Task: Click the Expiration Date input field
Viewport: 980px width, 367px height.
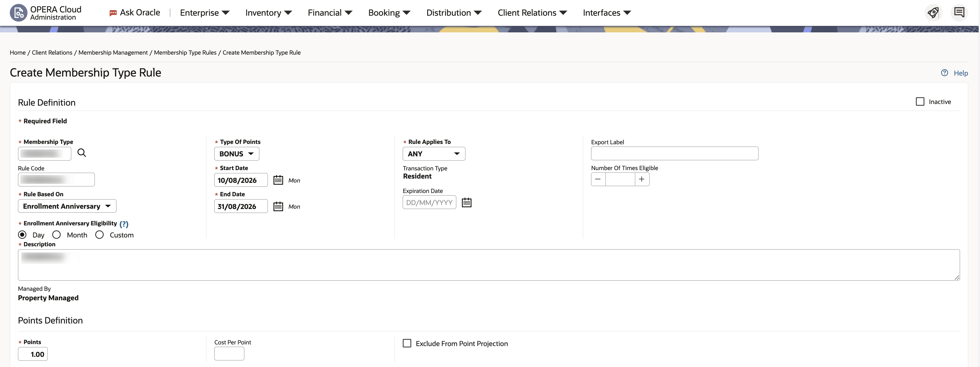Action: click(x=429, y=202)
